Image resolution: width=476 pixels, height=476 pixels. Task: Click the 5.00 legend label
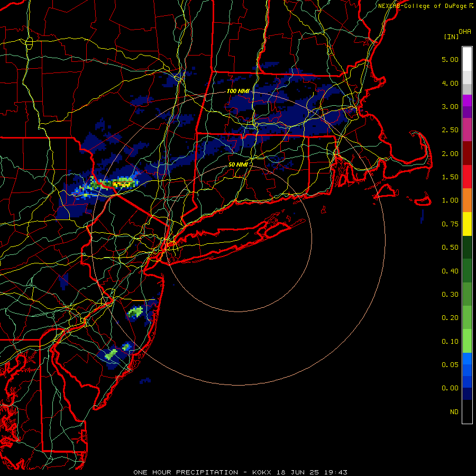(x=450, y=59)
